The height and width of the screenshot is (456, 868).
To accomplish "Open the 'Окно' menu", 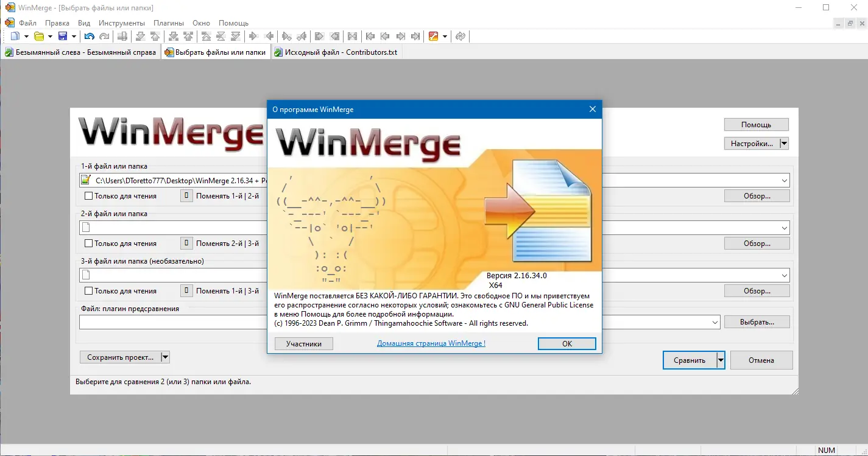I will (x=201, y=23).
